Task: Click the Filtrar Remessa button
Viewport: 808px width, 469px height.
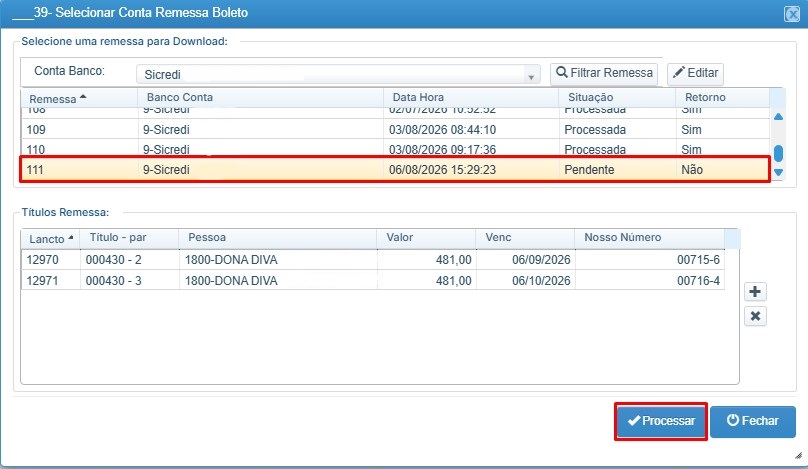Action: (604, 73)
